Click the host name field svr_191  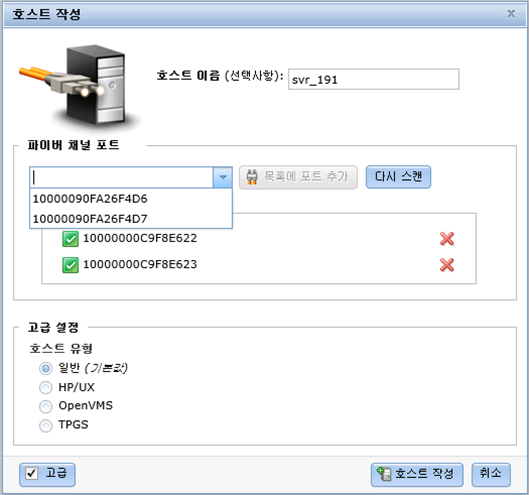(x=373, y=79)
